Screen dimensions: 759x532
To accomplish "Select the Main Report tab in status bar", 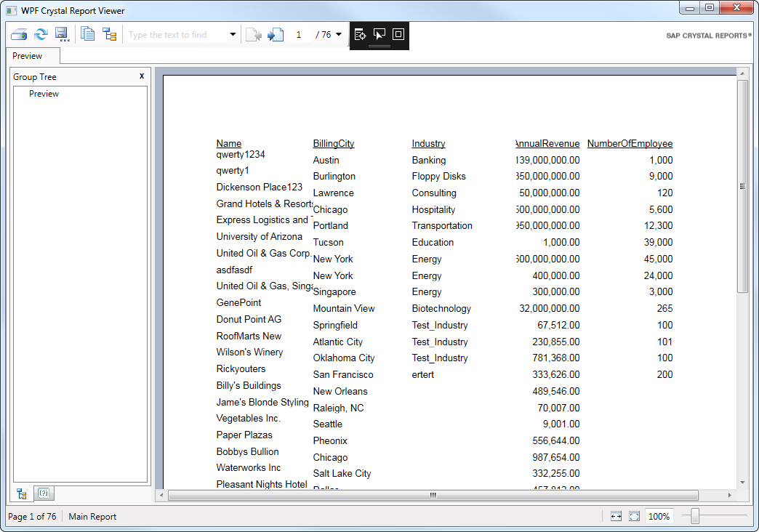I will point(91,517).
